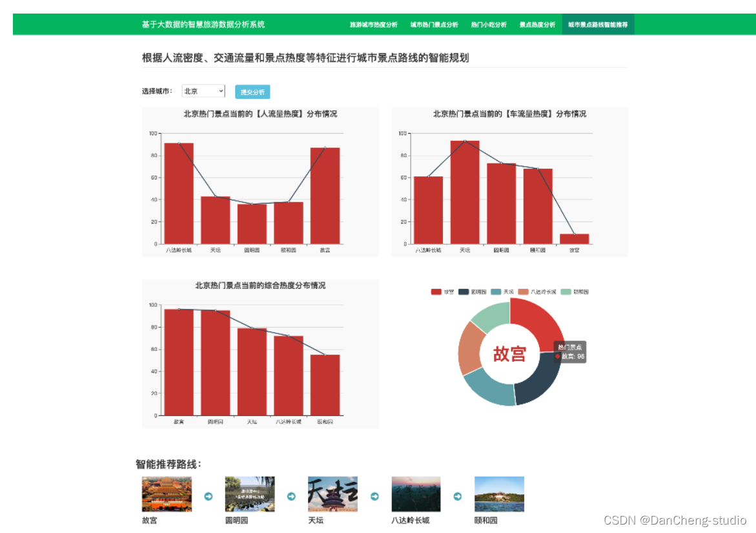The image size is (756, 533).
Task: Click the arrow icon between 圆明园 and 天坛
Action: [291, 496]
